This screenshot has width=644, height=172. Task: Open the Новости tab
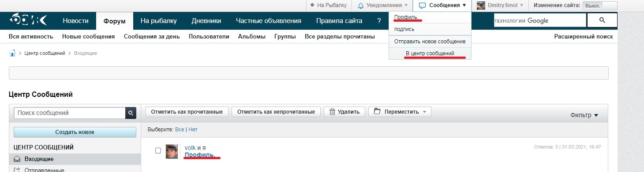[75, 21]
